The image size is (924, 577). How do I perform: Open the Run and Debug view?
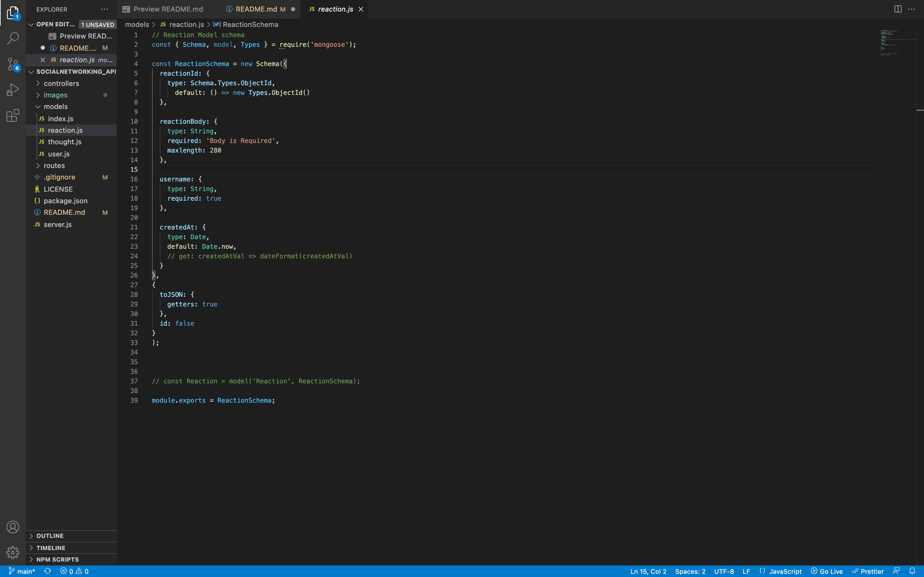(13, 90)
